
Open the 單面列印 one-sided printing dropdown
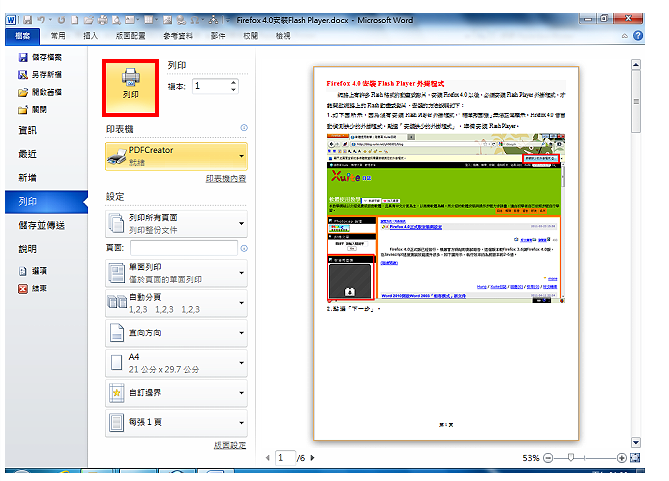point(176,273)
